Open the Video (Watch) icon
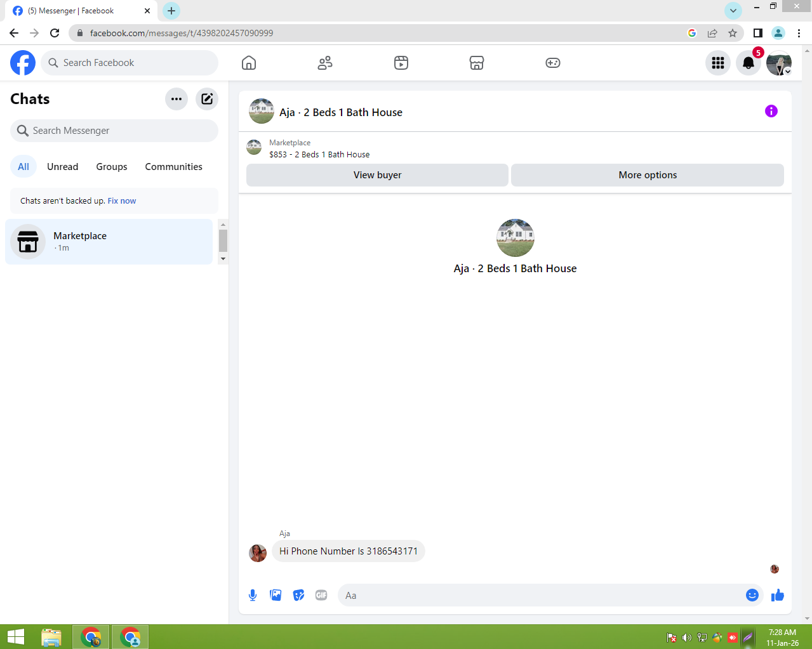812x649 pixels. (401, 63)
